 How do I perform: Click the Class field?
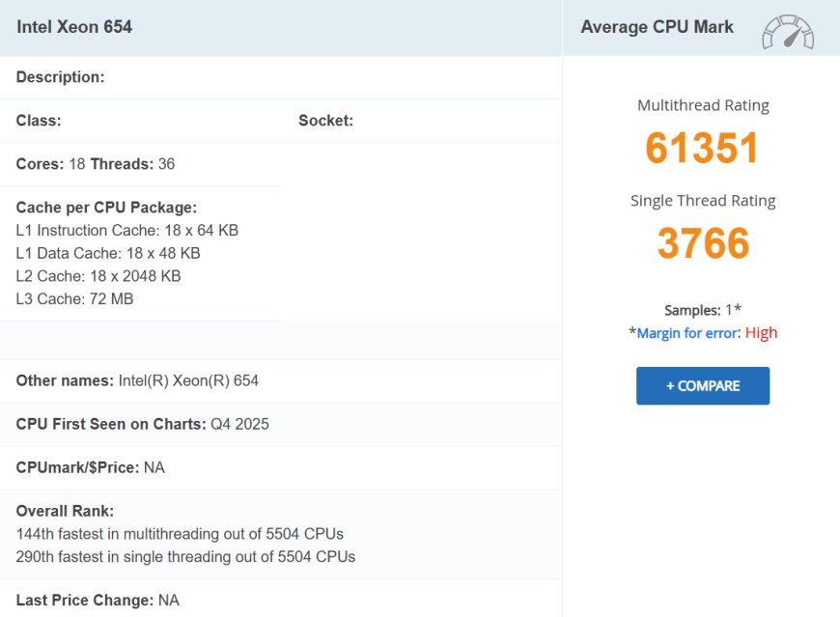click(37, 120)
